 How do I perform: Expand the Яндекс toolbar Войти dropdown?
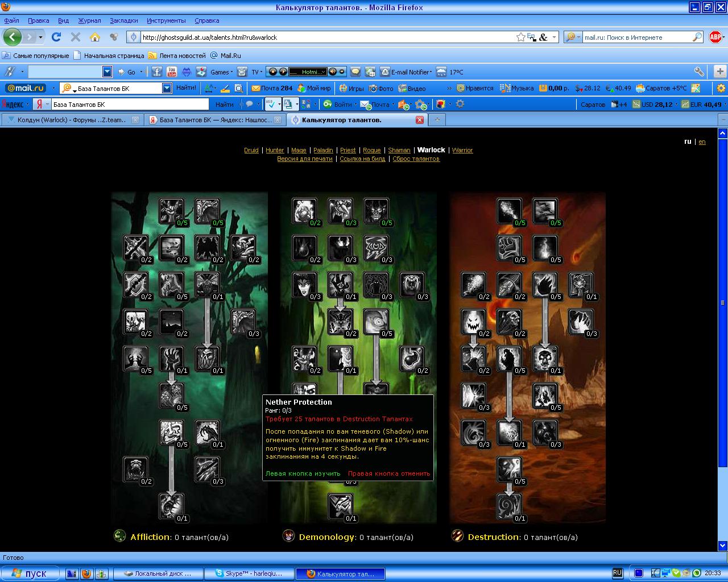point(355,105)
